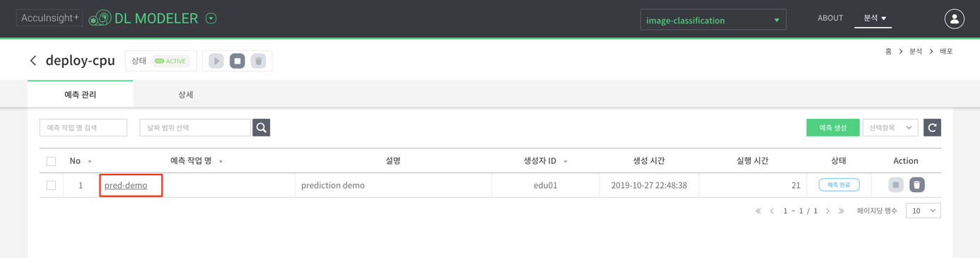This screenshot has width=980, height=258.
Task: Open the rows-per-page dropdown showing 10
Action: pos(923,211)
